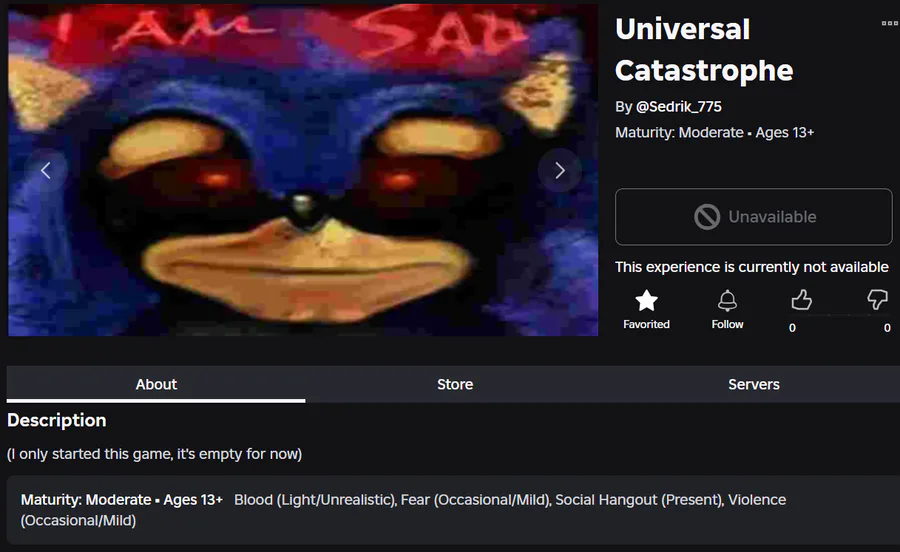Click the Sonic 'I AM SAD' game thumbnail

point(303,170)
